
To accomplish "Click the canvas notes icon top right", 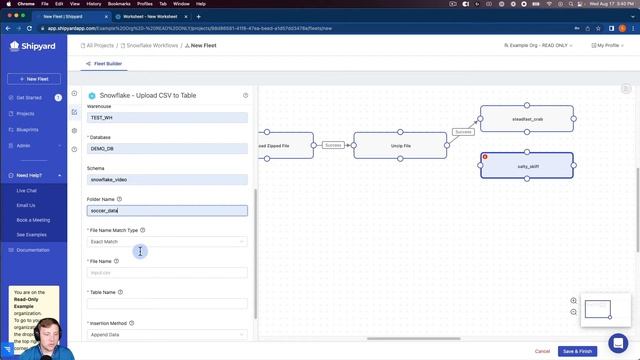I will pos(626,89).
